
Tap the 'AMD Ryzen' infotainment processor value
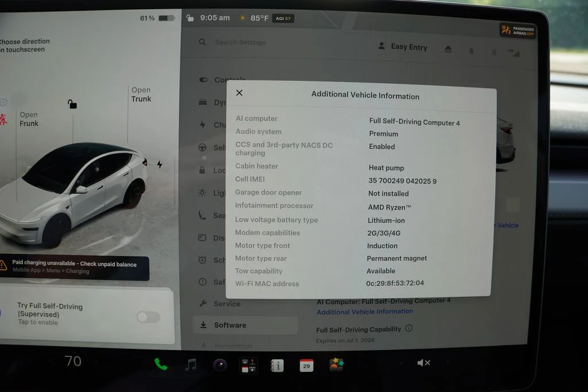pyautogui.click(x=389, y=207)
